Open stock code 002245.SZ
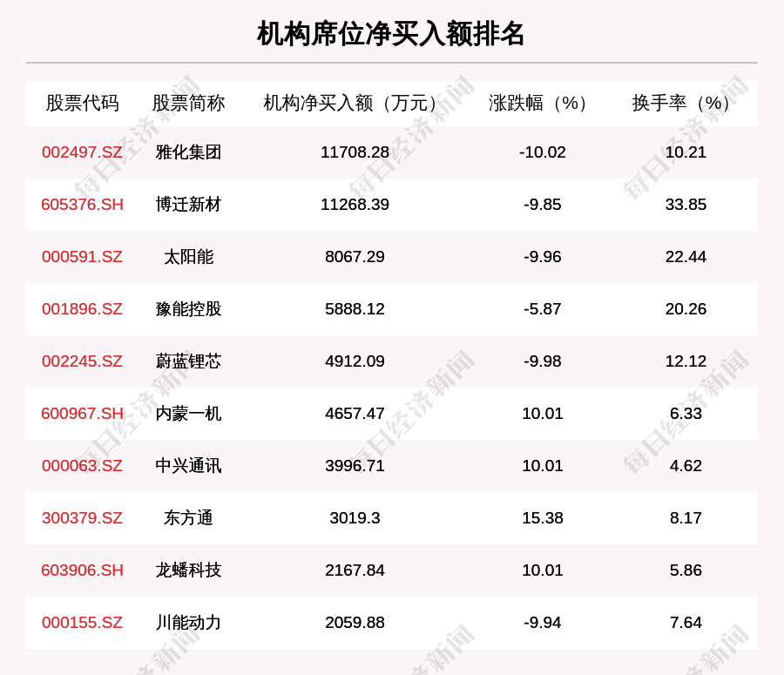This screenshot has height=675, width=784. (x=83, y=361)
